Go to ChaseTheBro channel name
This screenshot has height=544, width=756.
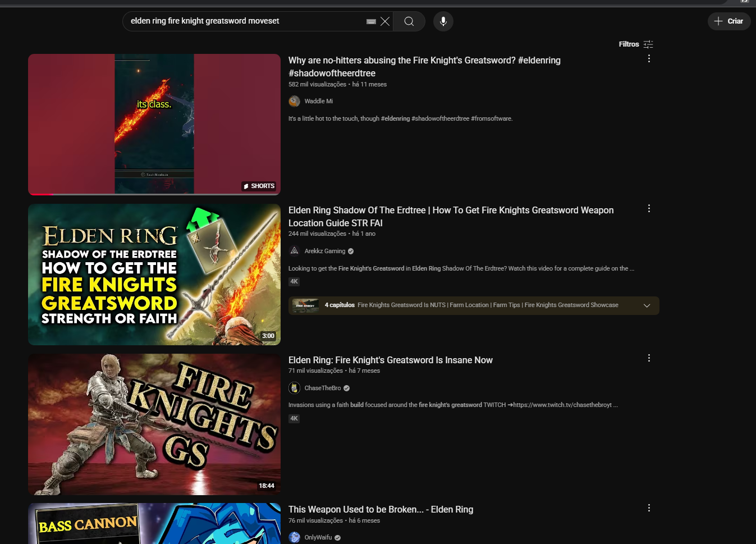[323, 388]
